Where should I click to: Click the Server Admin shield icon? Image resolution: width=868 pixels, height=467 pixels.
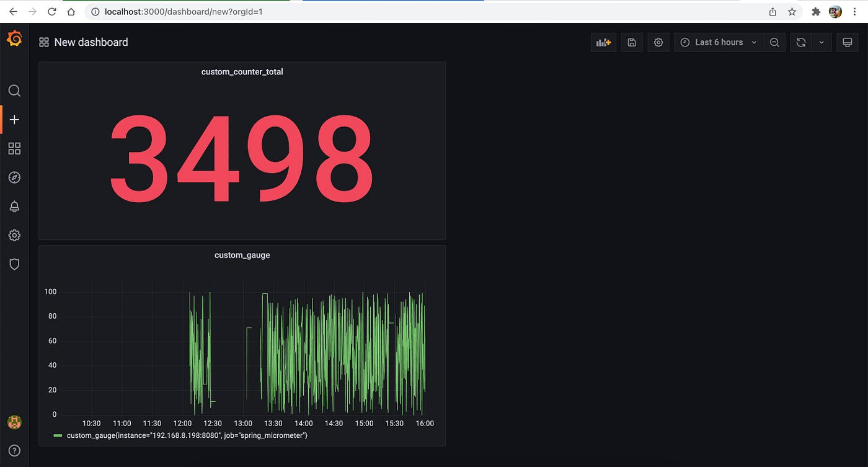[x=14, y=264]
